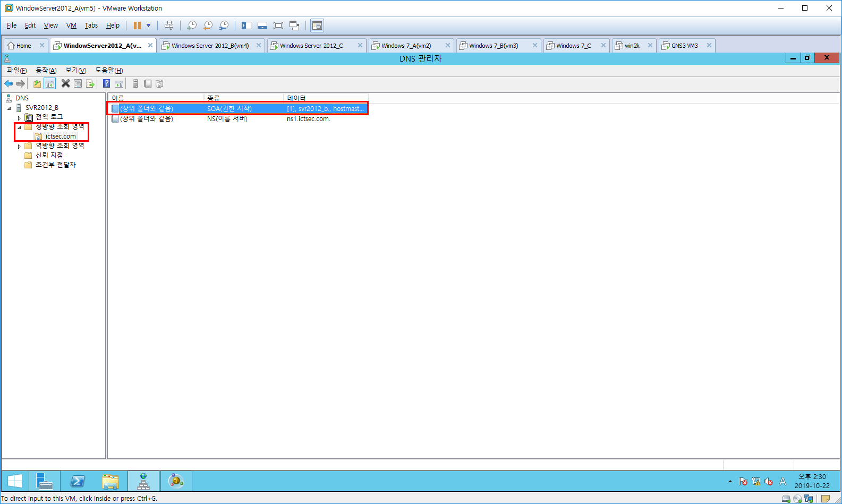Select the 조건부 전달자 folder

[55, 165]
